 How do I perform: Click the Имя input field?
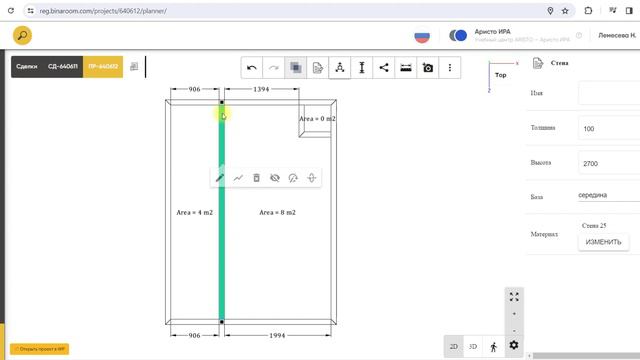(609, 93)
